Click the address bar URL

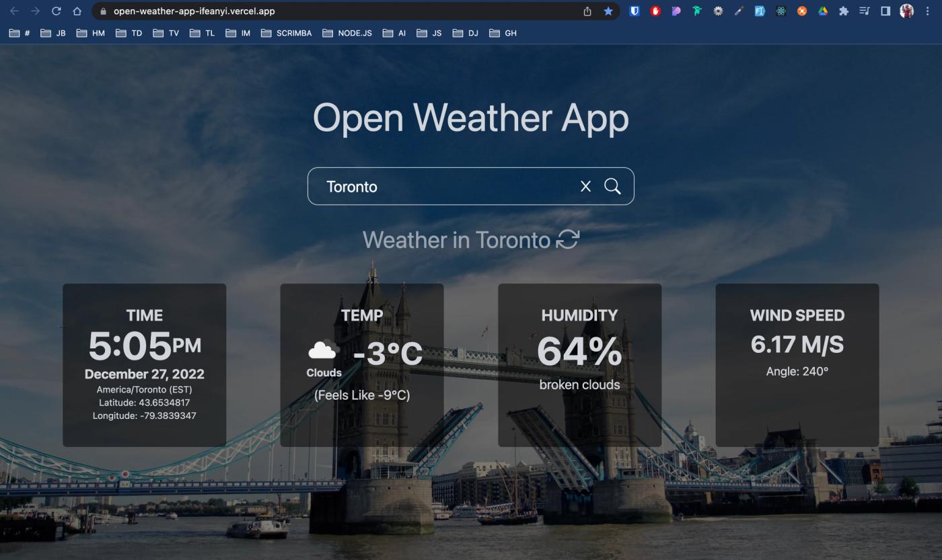click(194, 11)
